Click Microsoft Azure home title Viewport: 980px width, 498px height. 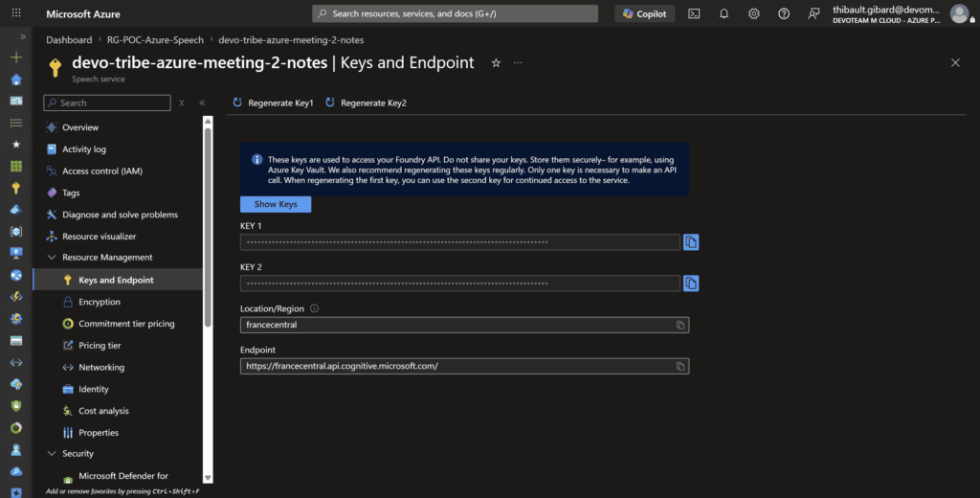coord(83,13)
